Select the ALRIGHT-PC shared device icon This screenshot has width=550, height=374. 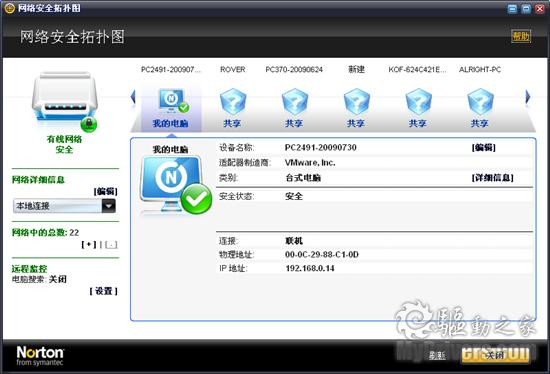click(x=480, y=102)
